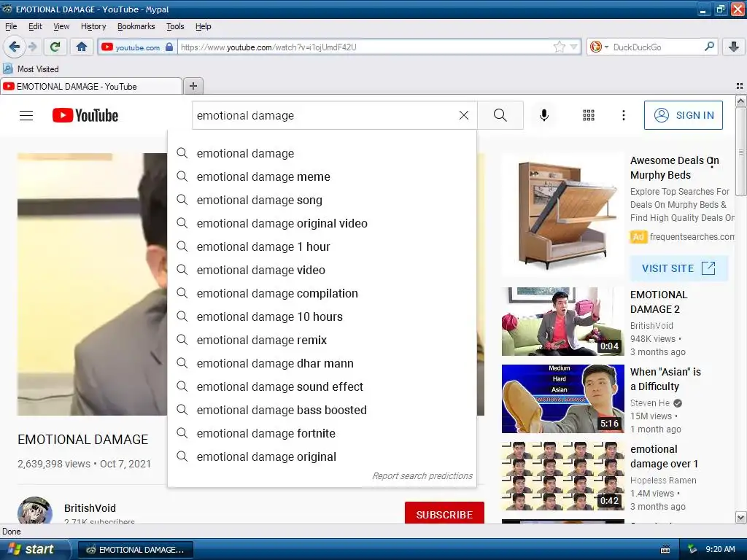Choose suggestion 'emotional damage sound effect'

[x=322, y=386]
